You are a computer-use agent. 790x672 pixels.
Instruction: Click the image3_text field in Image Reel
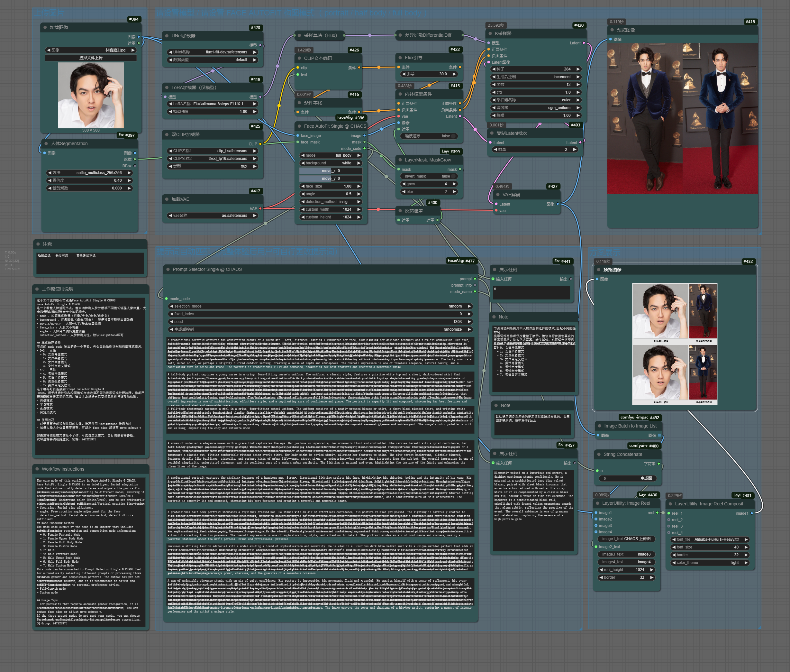[x=626, y=554]
